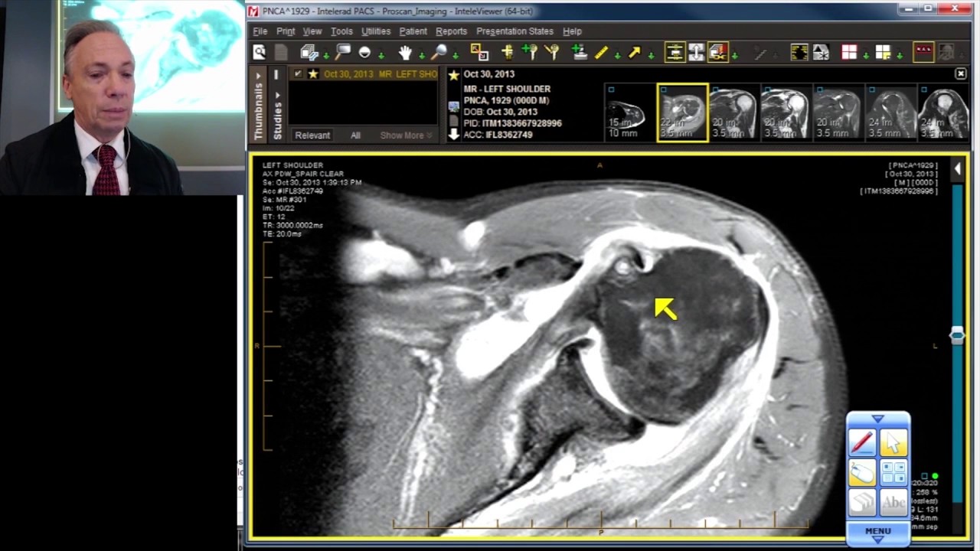Open the MENU button on floating palette
The width and height of the screenshot is (980, 551).
tap(878, 533)
